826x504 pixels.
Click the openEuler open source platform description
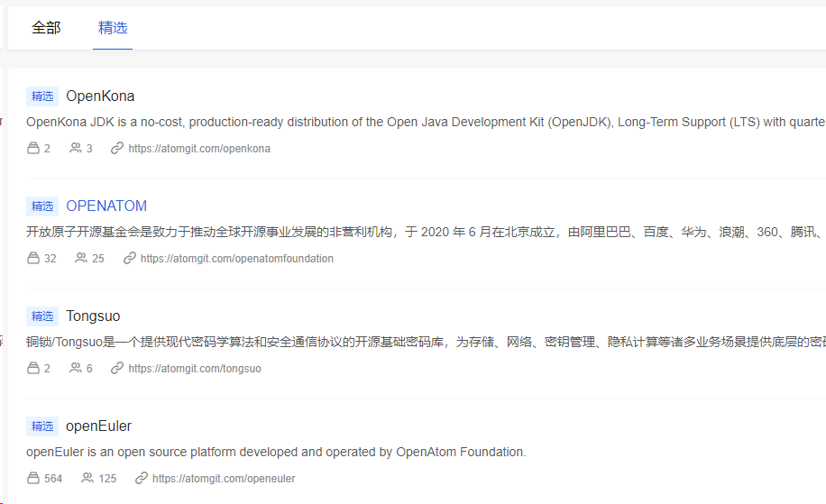[276, 453]
